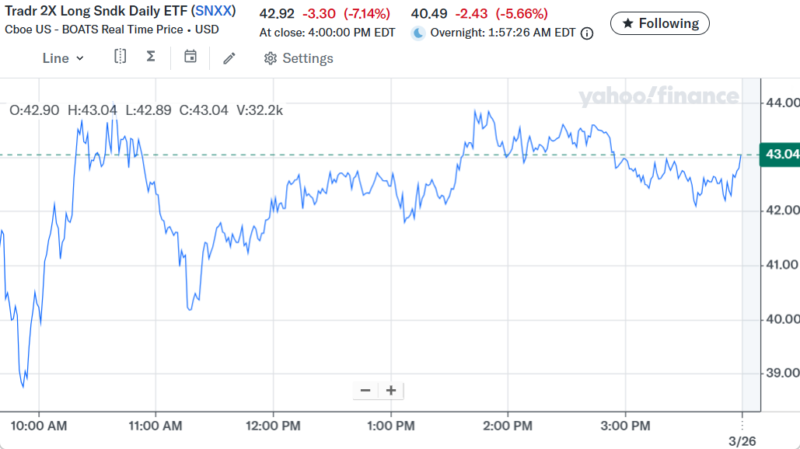Click the overnight moon icon
The image size is (800, 449).
point(419,32)
